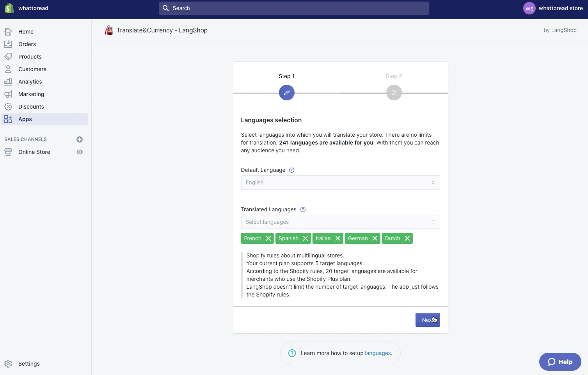This screenshot has width=588, height=375.
Task: Remove the German language tag
Action: pyautogui.click(x=375, y=238)
